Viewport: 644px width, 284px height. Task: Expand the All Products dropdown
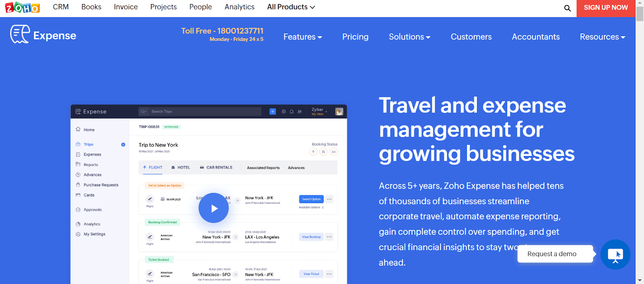tap(291, 7)
